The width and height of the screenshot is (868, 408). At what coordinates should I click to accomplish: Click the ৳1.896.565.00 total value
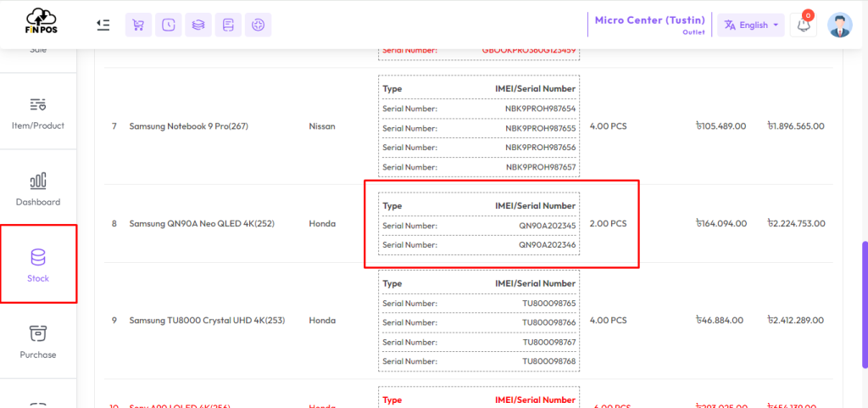(795, 126)
